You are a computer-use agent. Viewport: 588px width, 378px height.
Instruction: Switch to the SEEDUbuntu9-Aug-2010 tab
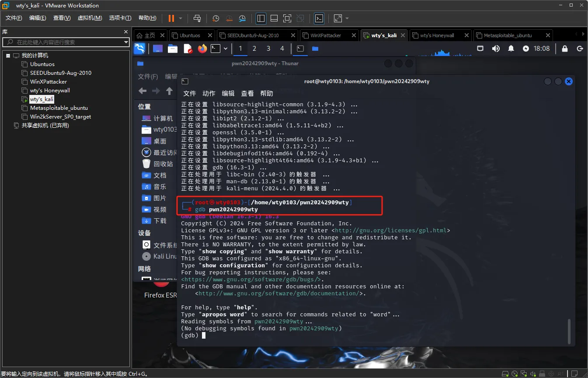pos(253,35)
